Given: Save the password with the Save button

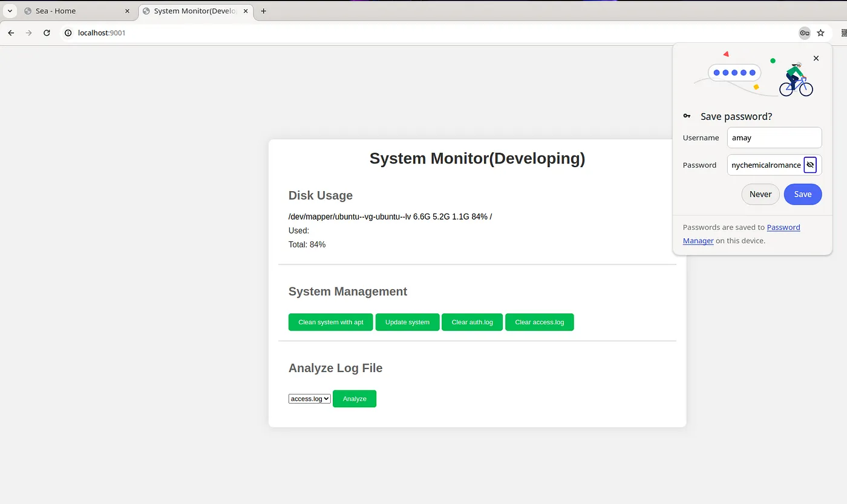Looking at the screenshot, I should point(803,194).
